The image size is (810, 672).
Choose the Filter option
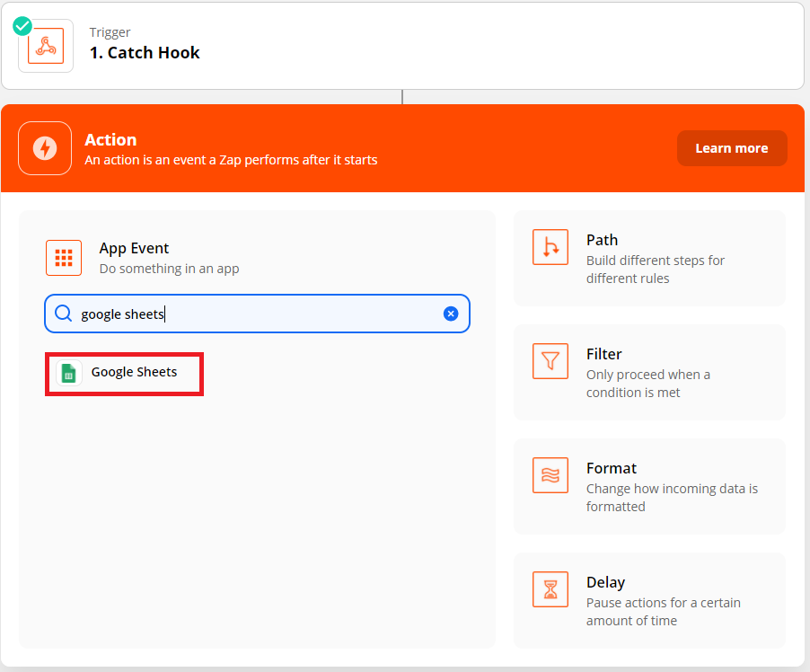tap(649, 372)
